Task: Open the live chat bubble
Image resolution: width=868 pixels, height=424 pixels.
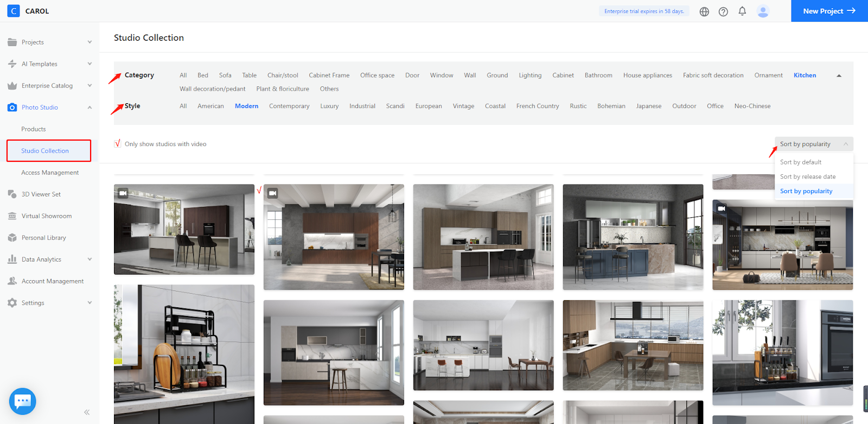Action: [x=23, y=401]
